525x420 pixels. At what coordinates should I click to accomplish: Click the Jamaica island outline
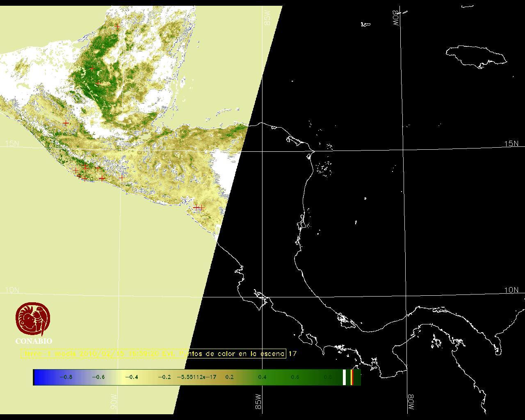click(x=476, y=56)
